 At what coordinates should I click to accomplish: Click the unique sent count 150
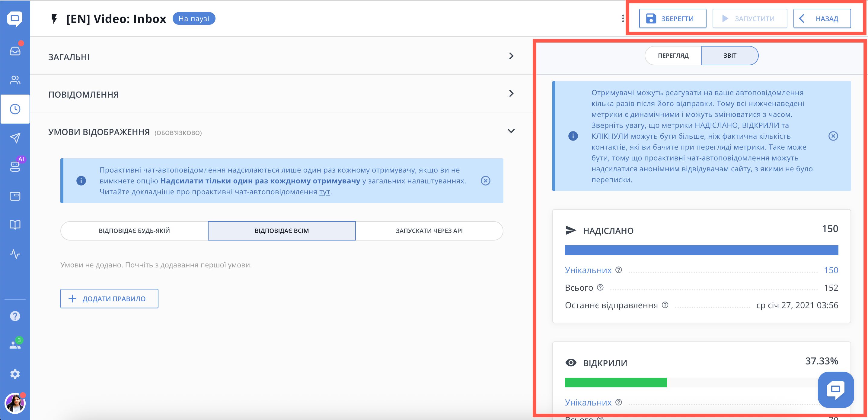click(x=831, y=270)
